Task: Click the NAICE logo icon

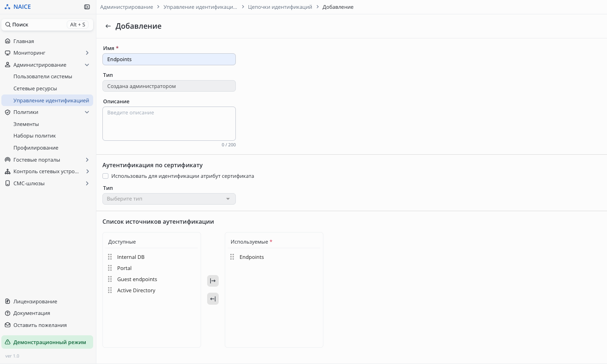Action: click(x=7, y=7)
